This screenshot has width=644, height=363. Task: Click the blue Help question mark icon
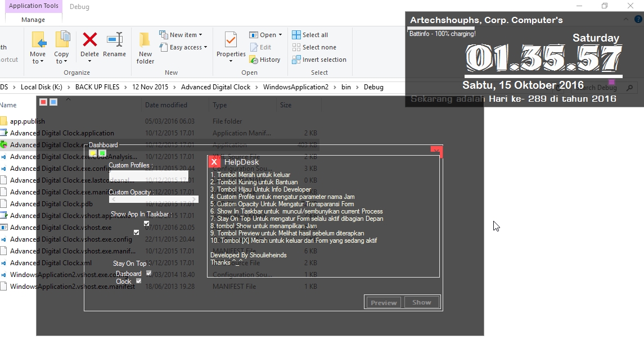(x=638, y=19)
